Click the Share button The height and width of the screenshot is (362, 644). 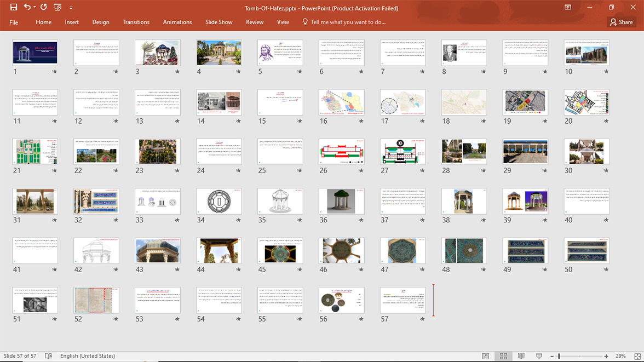(x=621, y=22)
